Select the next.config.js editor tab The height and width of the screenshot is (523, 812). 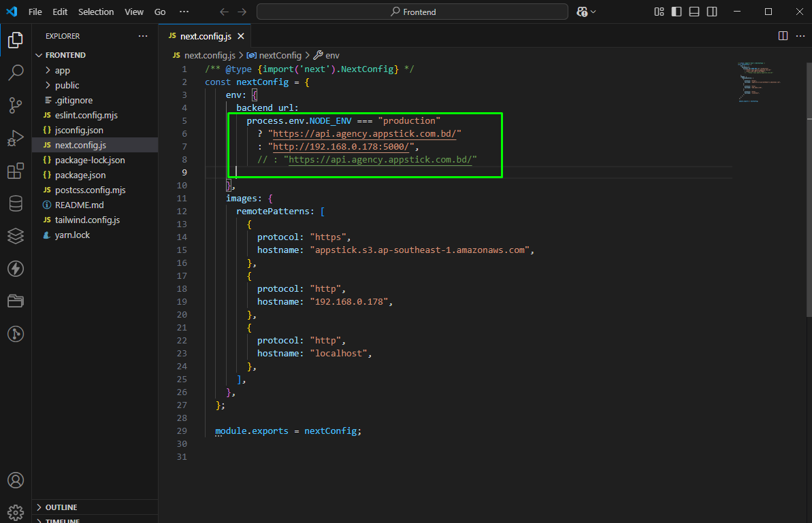[x=205, y=36]
